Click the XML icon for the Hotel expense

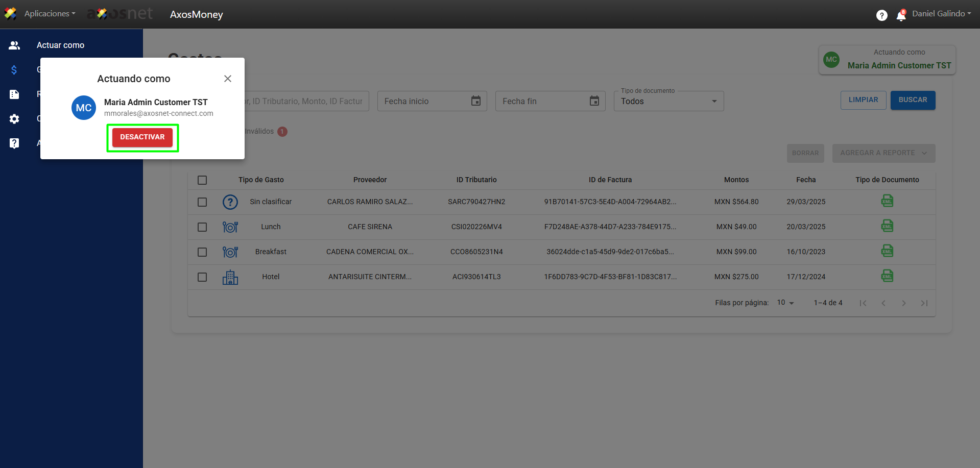pos(887,276)
